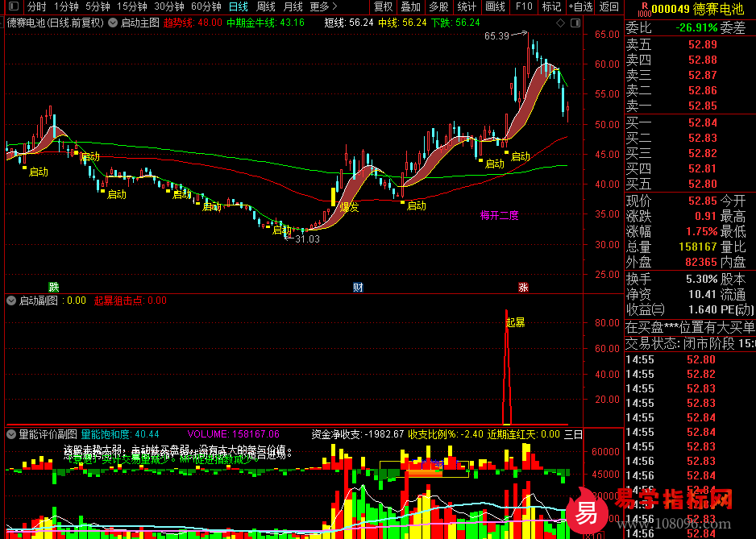Open the 复权 adjustment option
The width and height of the screenshot is (756, 539).
(384, 6)
